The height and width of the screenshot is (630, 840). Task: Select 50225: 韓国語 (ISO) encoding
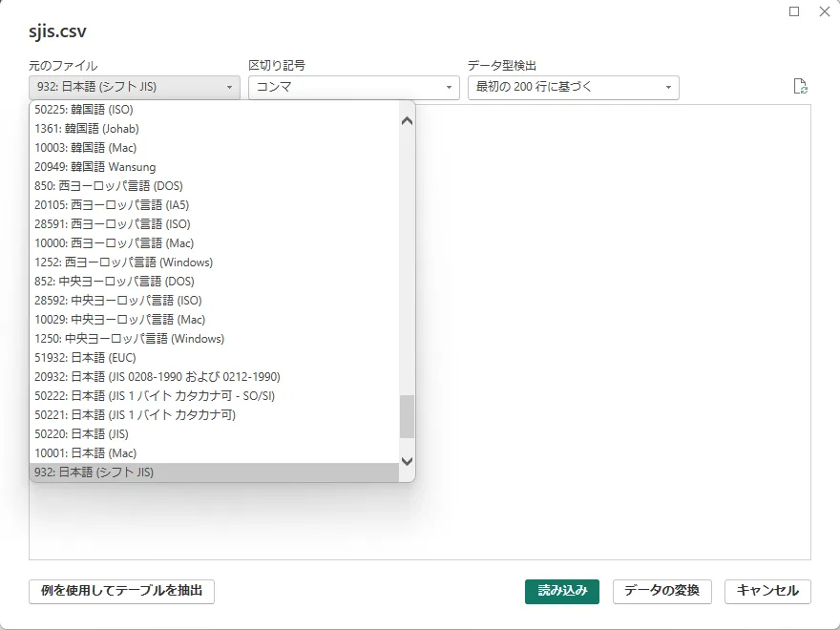pos(214,109)
